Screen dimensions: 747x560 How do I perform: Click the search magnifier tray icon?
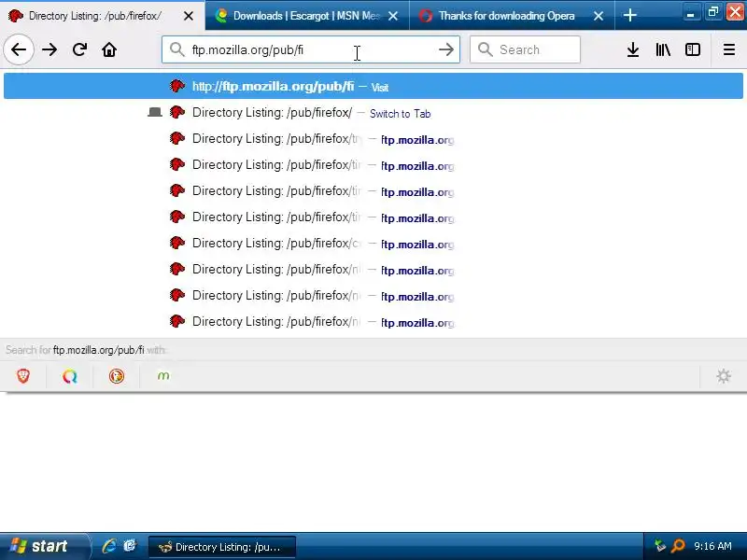678,546
